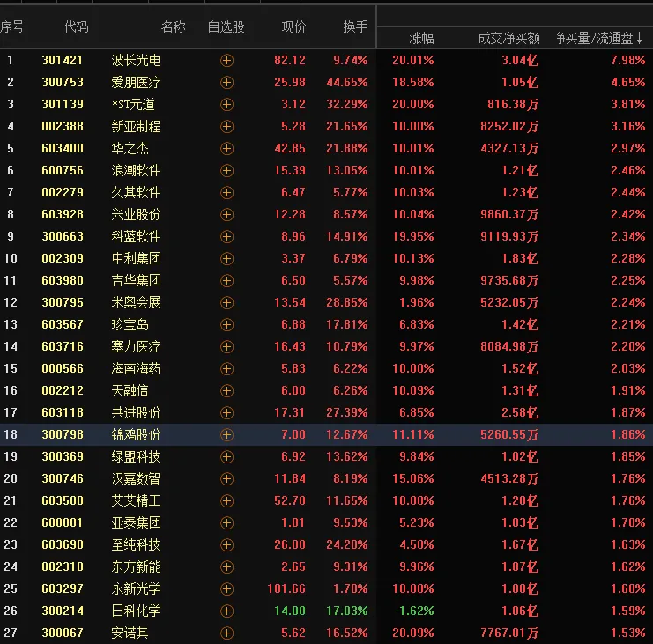Image resolution: width=653 pixels, height=644 pixels.
Task: Select stock name 塞力医疗
Action: click(136, 346)
